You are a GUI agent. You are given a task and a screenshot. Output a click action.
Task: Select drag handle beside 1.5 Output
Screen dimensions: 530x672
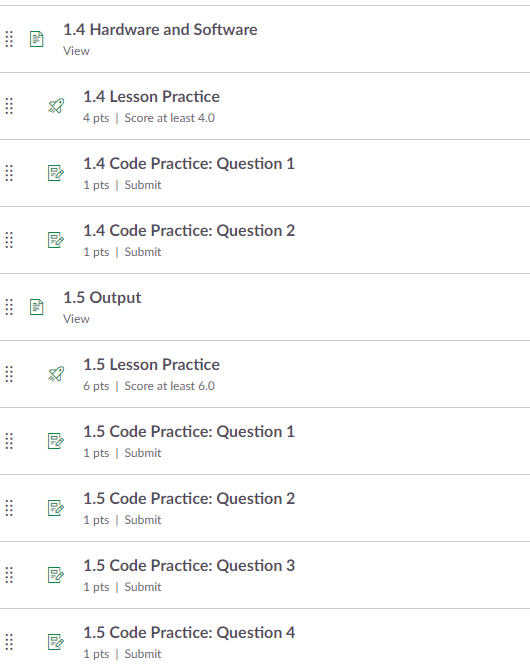(x=9, y=307)
